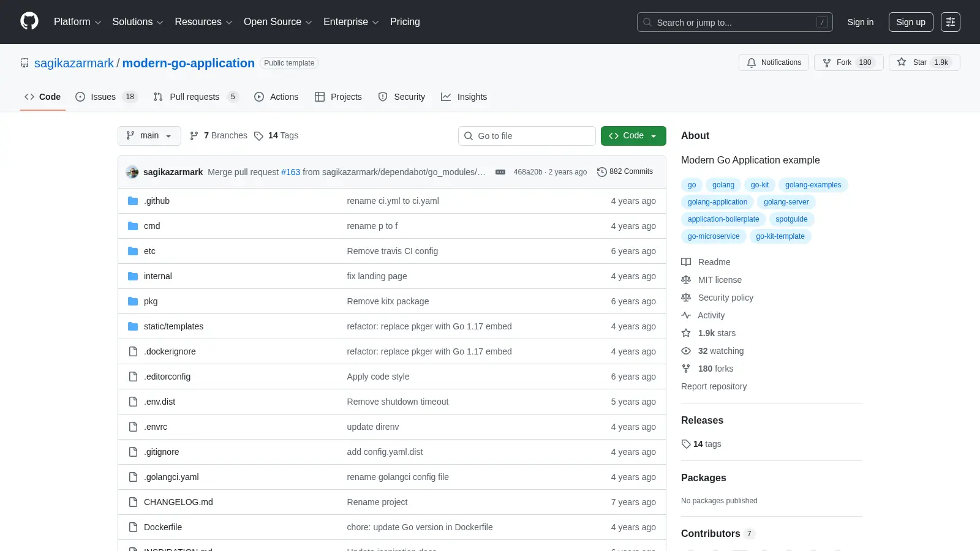Focus the Search or jump to field
980x551 pixels.
click(734, 22)
